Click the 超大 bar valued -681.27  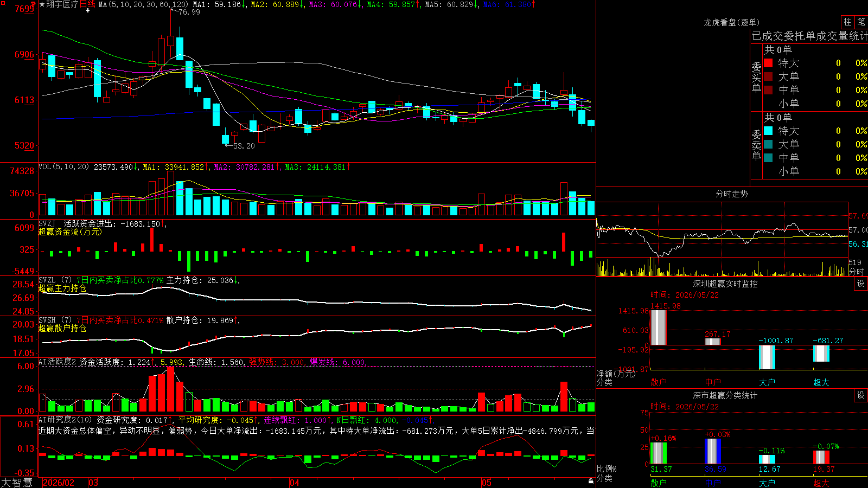(x=821, y=354)
